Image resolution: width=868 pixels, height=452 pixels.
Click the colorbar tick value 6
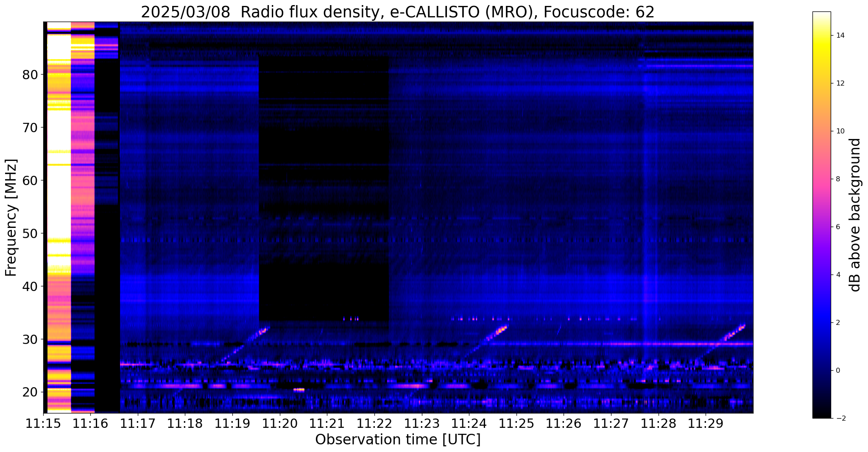[837, 227]
